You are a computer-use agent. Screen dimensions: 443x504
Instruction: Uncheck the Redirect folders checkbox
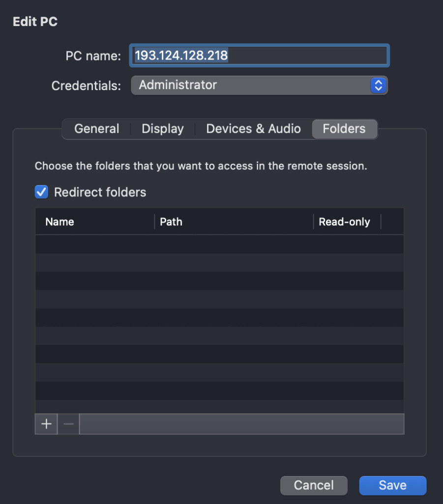(x=41, y=192)
